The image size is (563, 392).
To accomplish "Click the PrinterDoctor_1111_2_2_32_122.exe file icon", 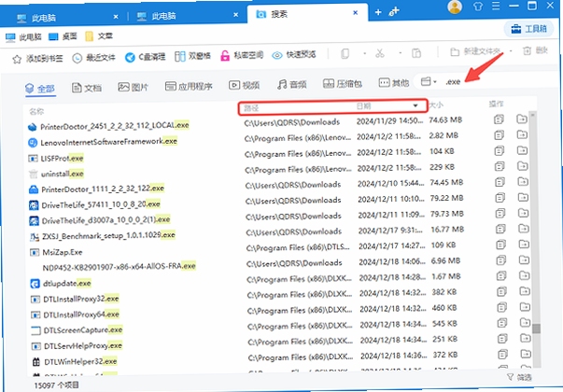I will pos(34,189).
